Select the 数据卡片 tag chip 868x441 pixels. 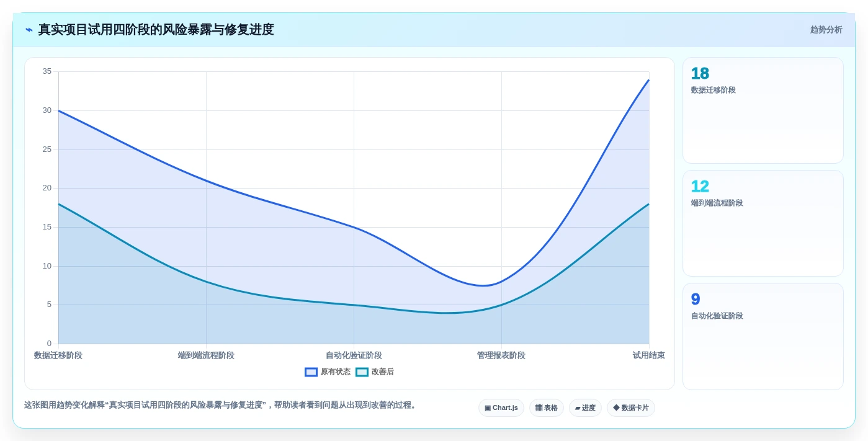click(x=631, y=408)
